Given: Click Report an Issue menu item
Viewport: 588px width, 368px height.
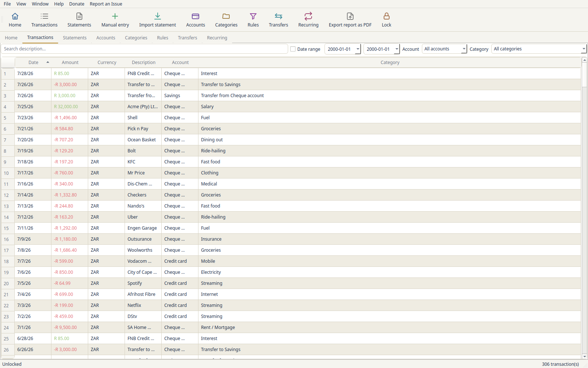Looking at the screenshot, I should coord(106,4).
